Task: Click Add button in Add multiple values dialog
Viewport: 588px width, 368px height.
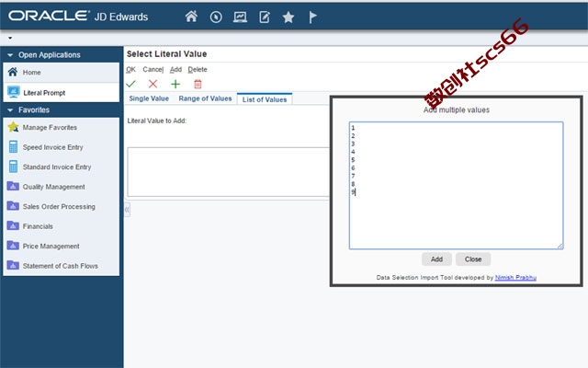Action: pyautogui.click(x=436, y=259)
